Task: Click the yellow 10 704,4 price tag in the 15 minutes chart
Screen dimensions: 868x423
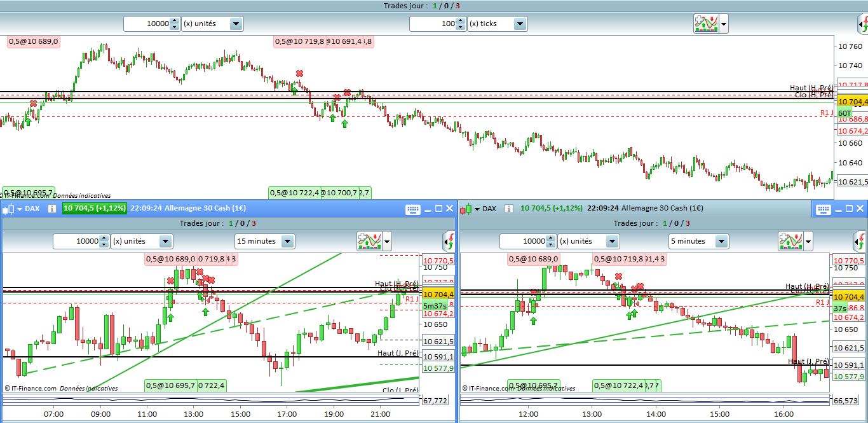Action: coord(438,295)
